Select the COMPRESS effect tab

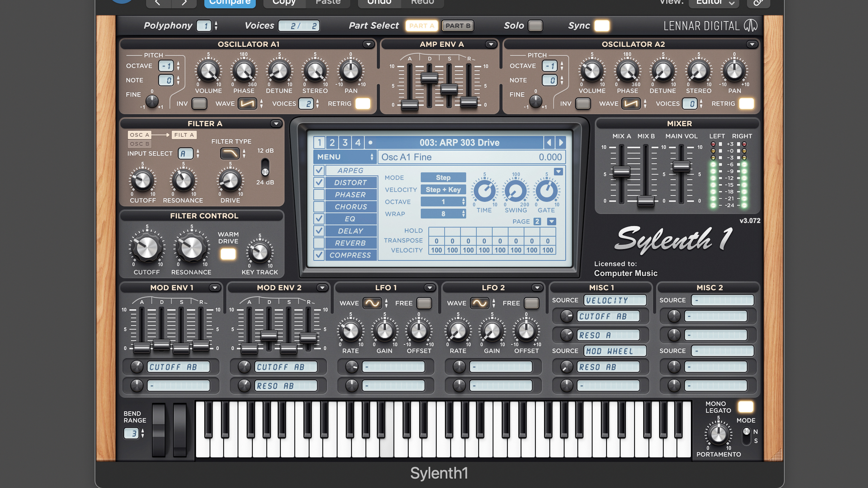[351, 255]
